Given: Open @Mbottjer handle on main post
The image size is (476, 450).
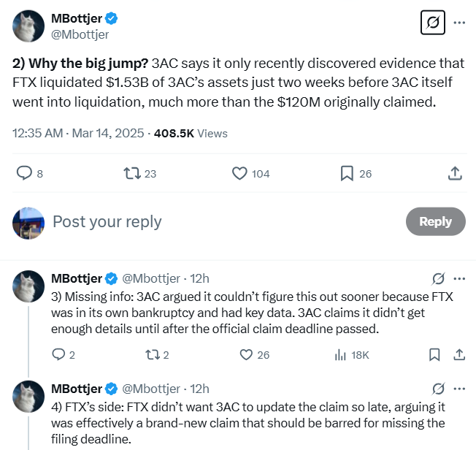Looking at the screenshot, I should 80,34.
